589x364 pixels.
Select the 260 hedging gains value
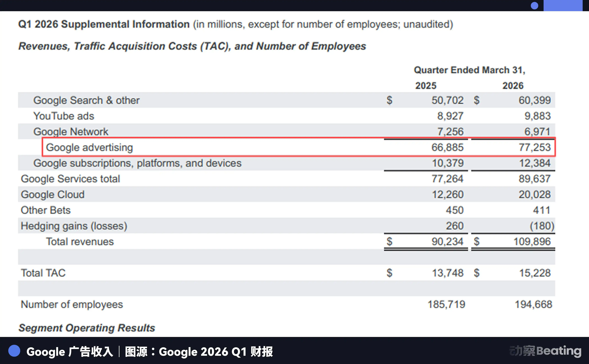[455, 226]
